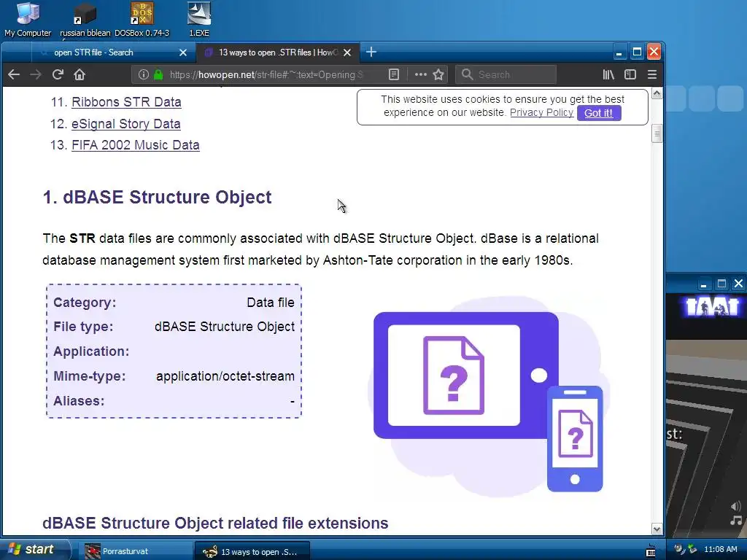
Task: Open a new browser tab
Action: 371,52
